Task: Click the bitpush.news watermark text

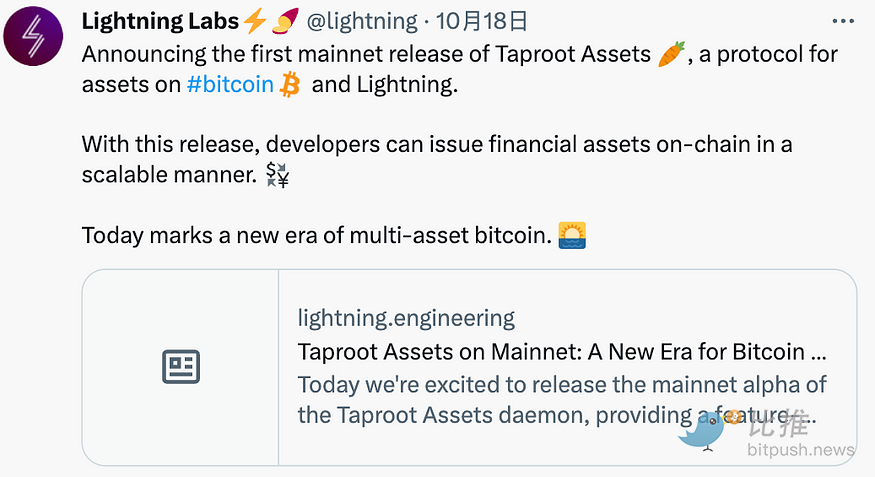Action: [801, 449]
